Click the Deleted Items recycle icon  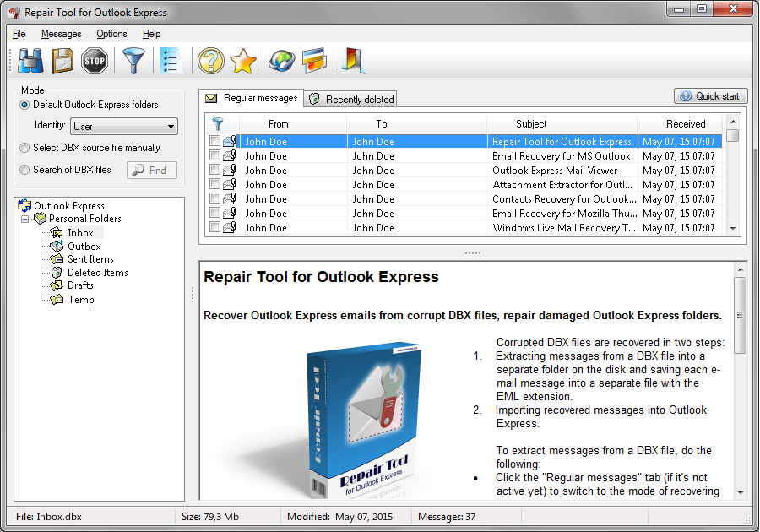pyautogui.click(x=57, y=272)
